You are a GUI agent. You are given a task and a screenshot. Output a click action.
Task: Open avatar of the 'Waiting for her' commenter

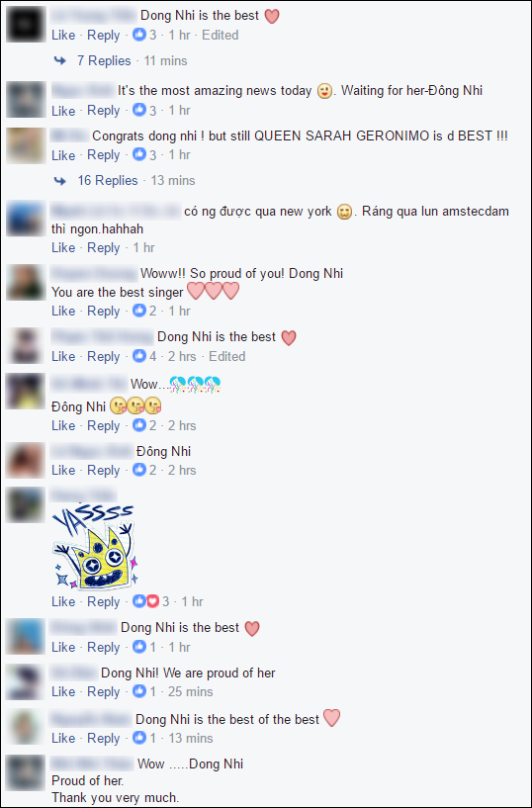point(26,99)
